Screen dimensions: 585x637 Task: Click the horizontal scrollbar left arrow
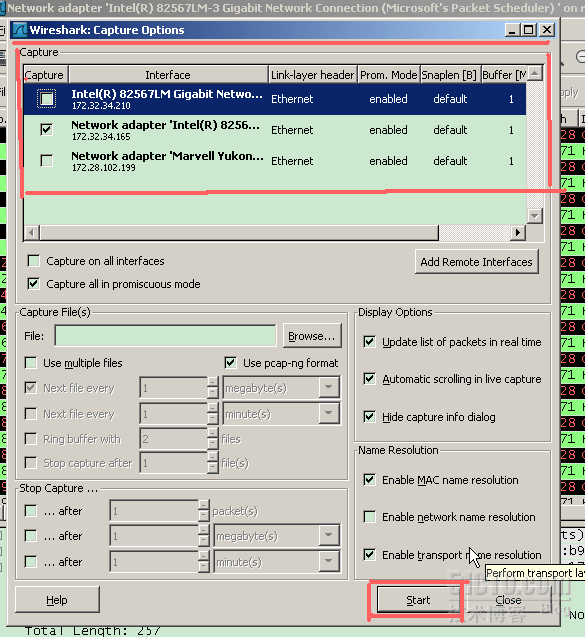pos(31,233)
